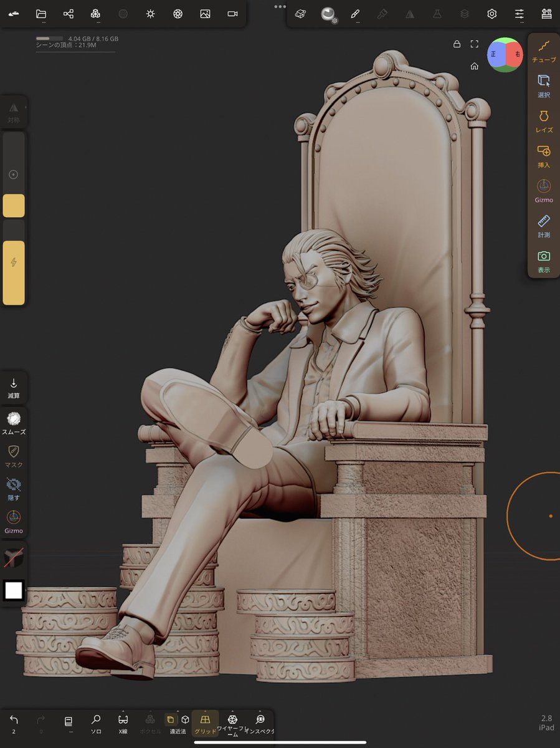Viewport: 560px width, 748px height.
Task: Toggle 減算 (Subtract) mode
Action: [x=14, y=388]
